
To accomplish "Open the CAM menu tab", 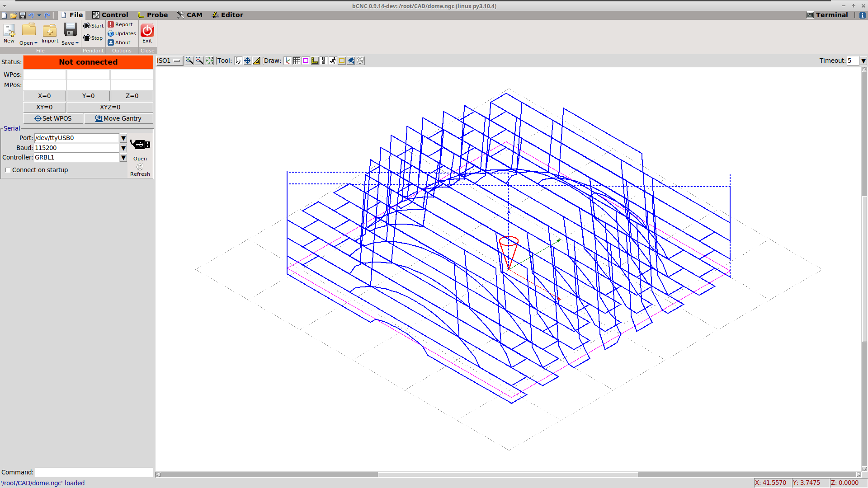I will point(194,14).
